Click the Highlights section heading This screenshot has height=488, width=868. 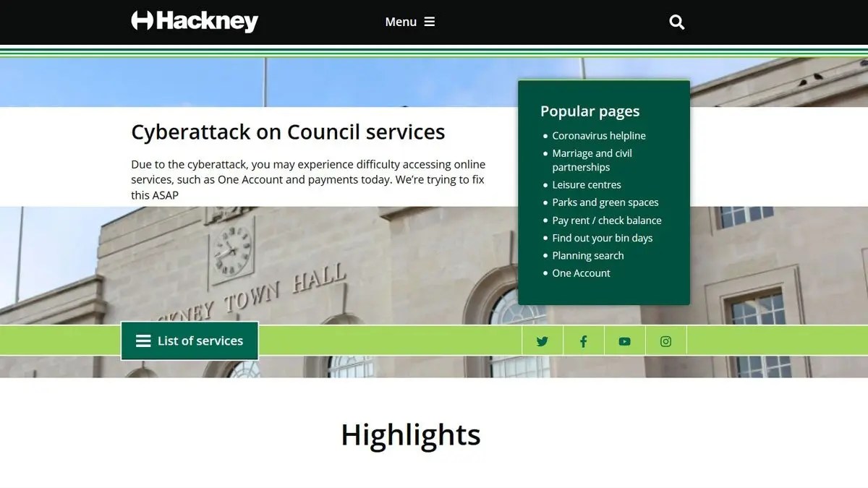pyautogui.click(x=411, y=435)
